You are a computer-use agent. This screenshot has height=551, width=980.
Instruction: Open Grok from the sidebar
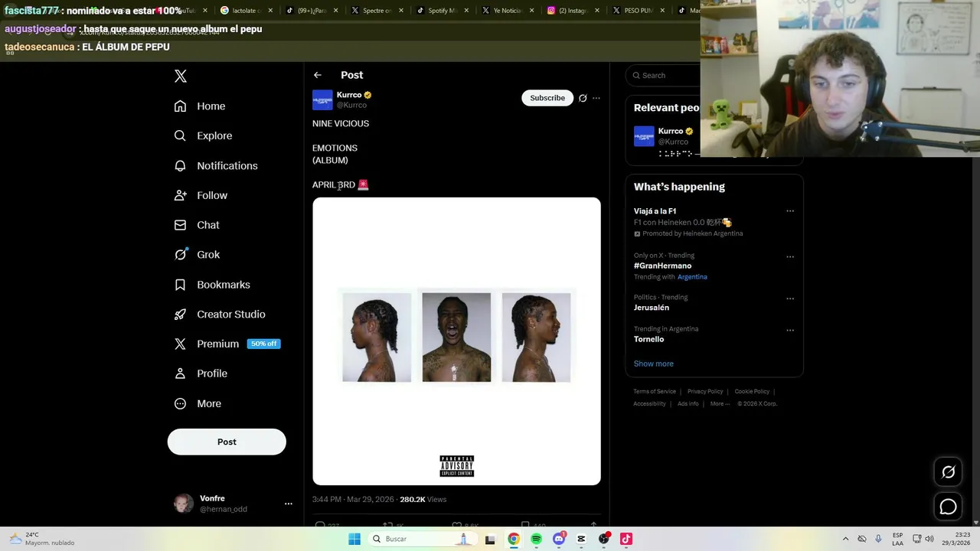pos(197,255)
